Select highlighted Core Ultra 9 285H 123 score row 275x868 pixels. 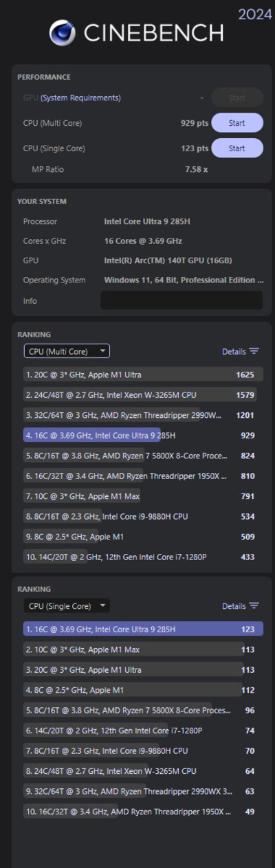[143, 629]
